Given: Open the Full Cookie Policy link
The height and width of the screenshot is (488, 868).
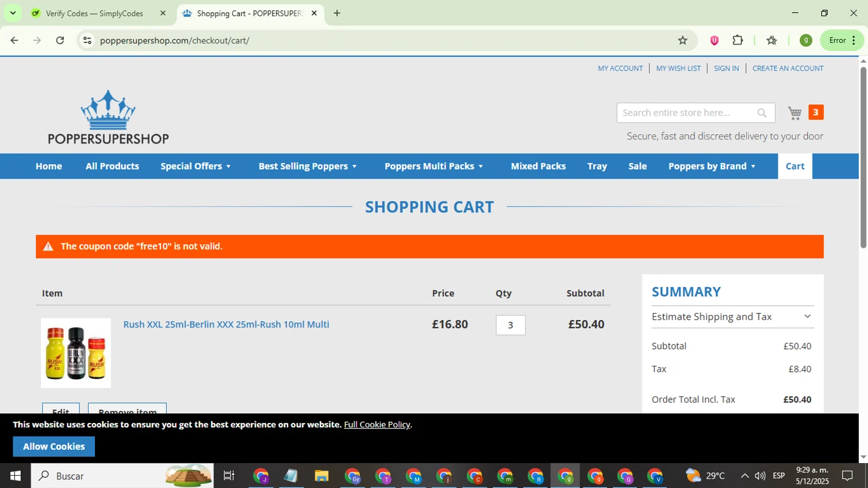Looking at the screenshot, I should 377,424.
